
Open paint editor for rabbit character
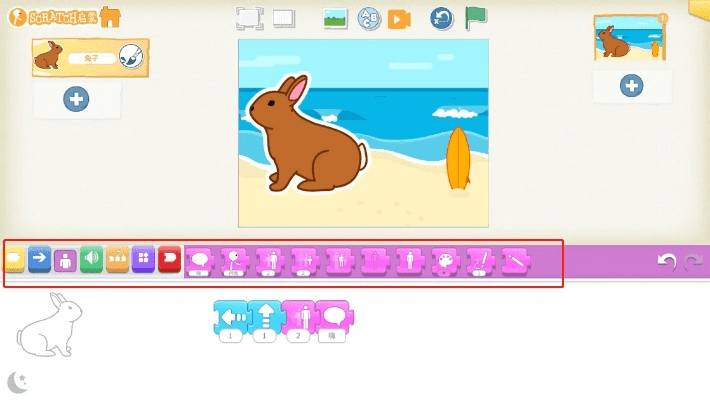[130, 55]
